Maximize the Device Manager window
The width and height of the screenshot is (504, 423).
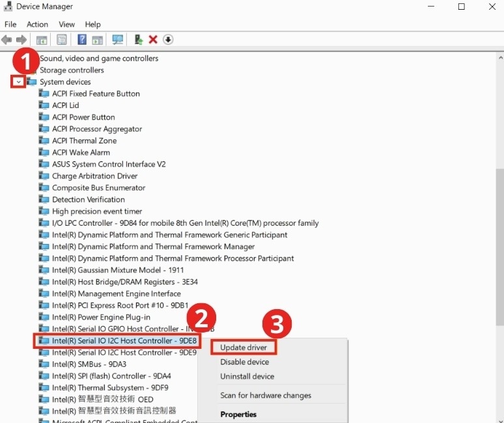[461, 7]
